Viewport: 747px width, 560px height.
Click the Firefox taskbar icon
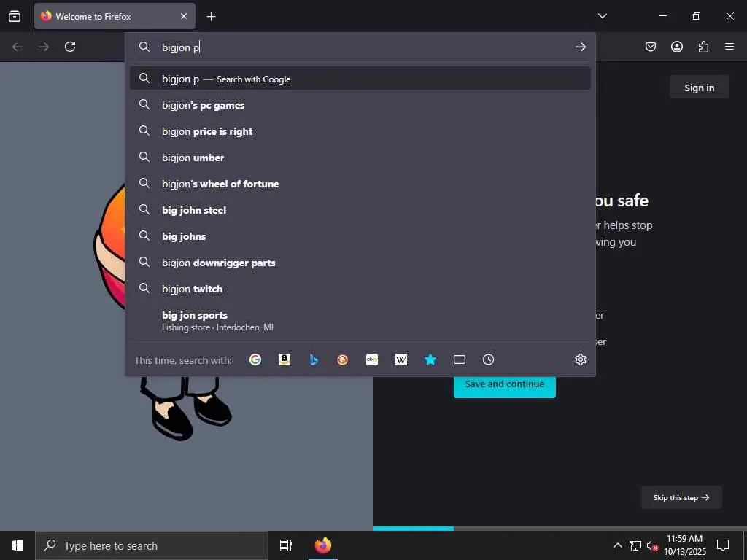tap(323, 545)
